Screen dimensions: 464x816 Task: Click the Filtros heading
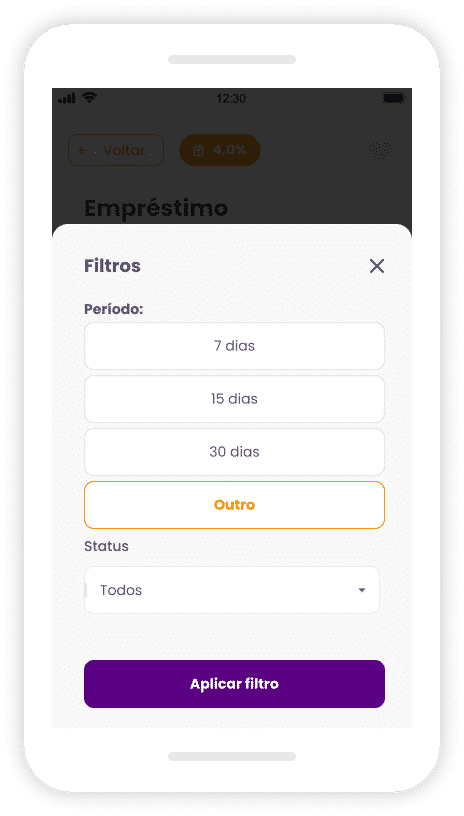point(112,266)
